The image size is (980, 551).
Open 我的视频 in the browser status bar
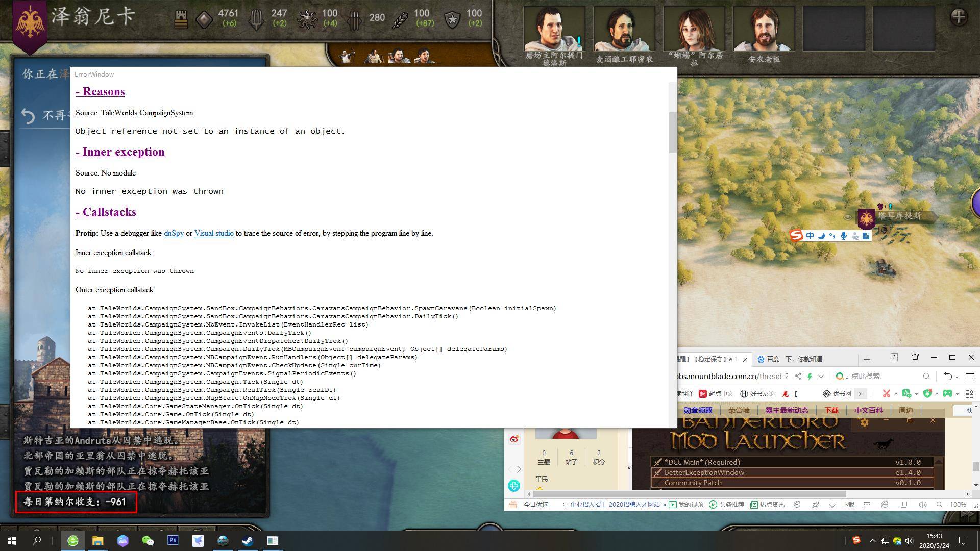click(686, 504)
